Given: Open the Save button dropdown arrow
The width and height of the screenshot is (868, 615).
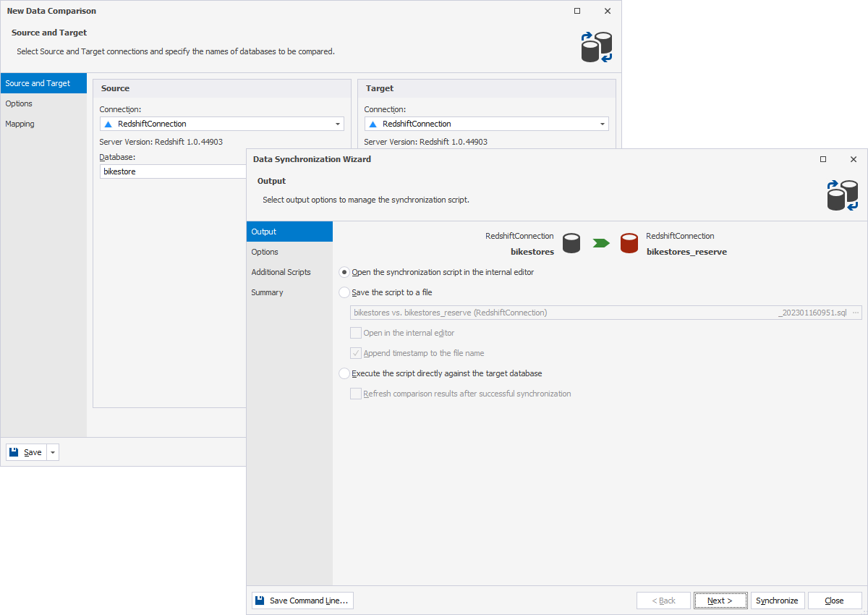Looking at the screenshot, I should pyautogui.click(x=53, y=452).
